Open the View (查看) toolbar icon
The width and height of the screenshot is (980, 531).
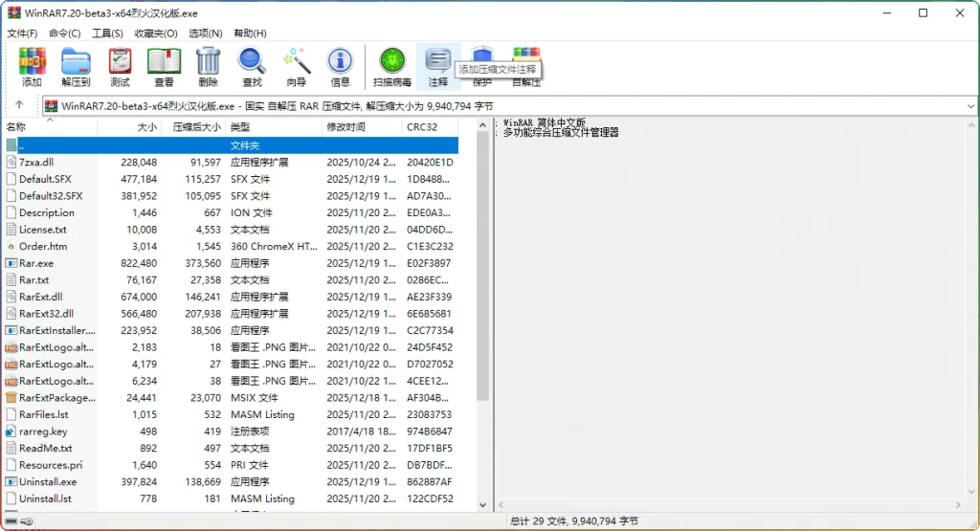(x=164, y=67)
